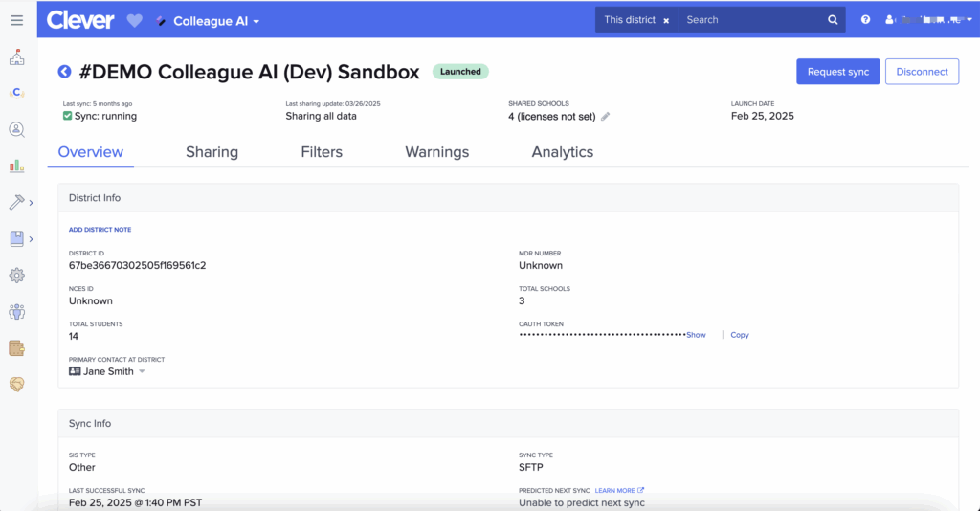Click the Request sync button

(x=837, y=72)
